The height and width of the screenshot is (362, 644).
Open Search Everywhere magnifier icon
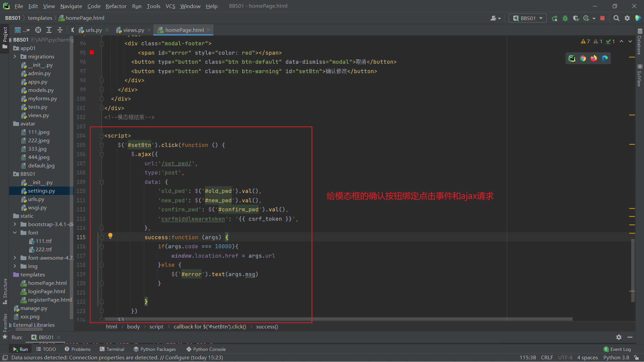[616, 18]
